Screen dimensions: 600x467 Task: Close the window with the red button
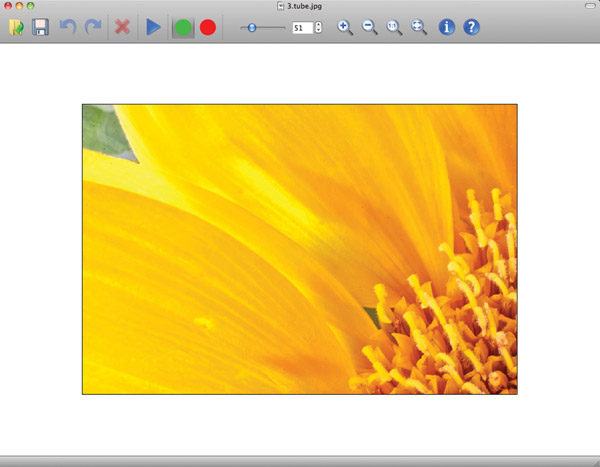coord(8,6)
